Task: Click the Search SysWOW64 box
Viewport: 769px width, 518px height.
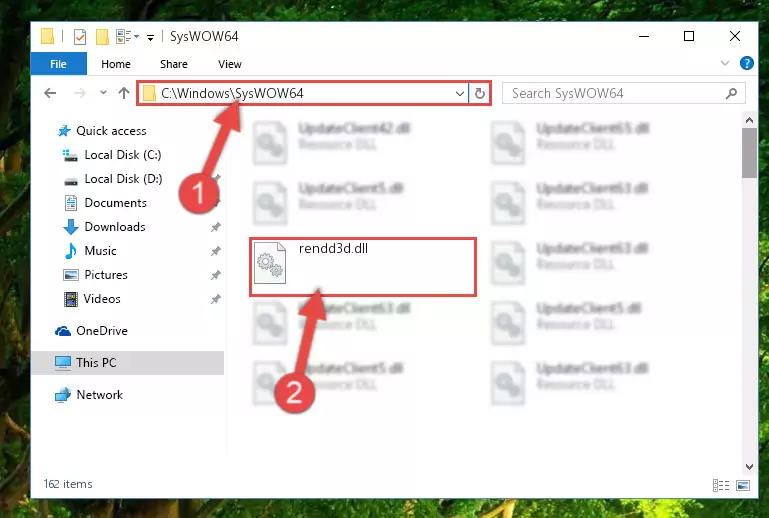Action: pyautogui.click(x=623, y=93)
